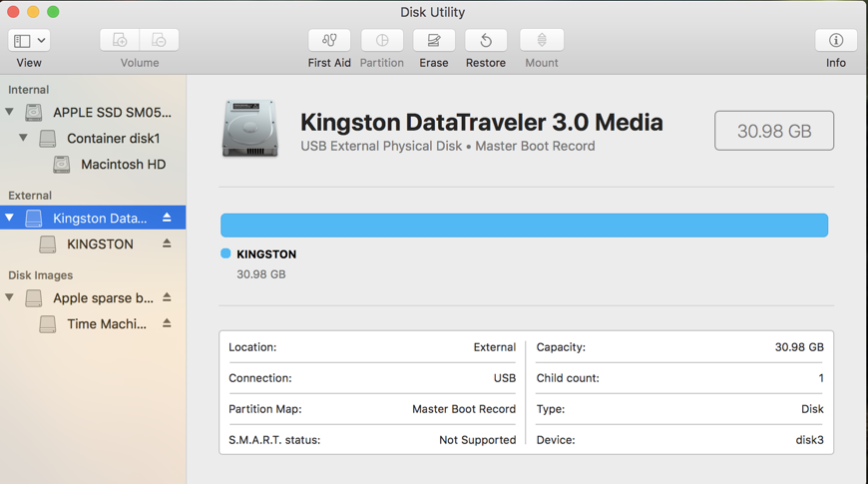
Task: Select Kingston Data... external disk row
Action: (x=93, y=218)
